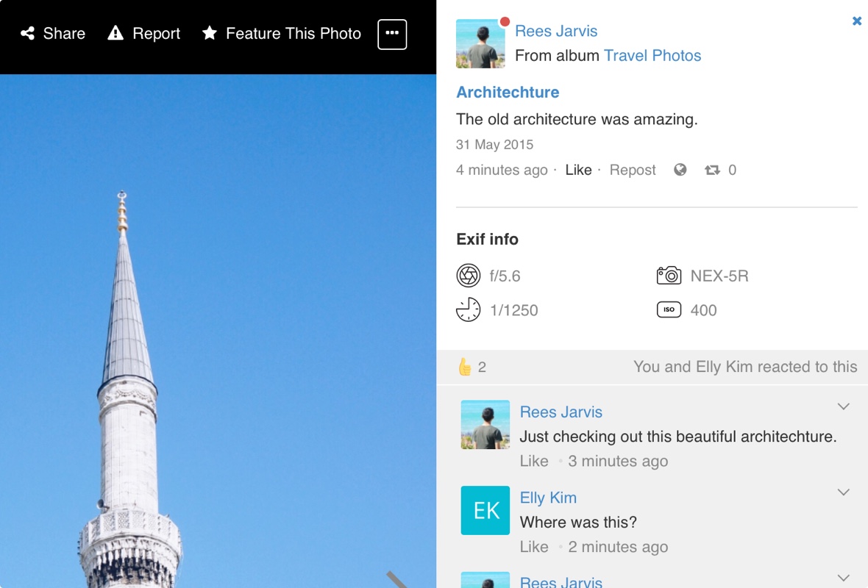Click the 'Exif info' heading
Image resolution: width=868 pixels, height=588 pixels.
487,240
